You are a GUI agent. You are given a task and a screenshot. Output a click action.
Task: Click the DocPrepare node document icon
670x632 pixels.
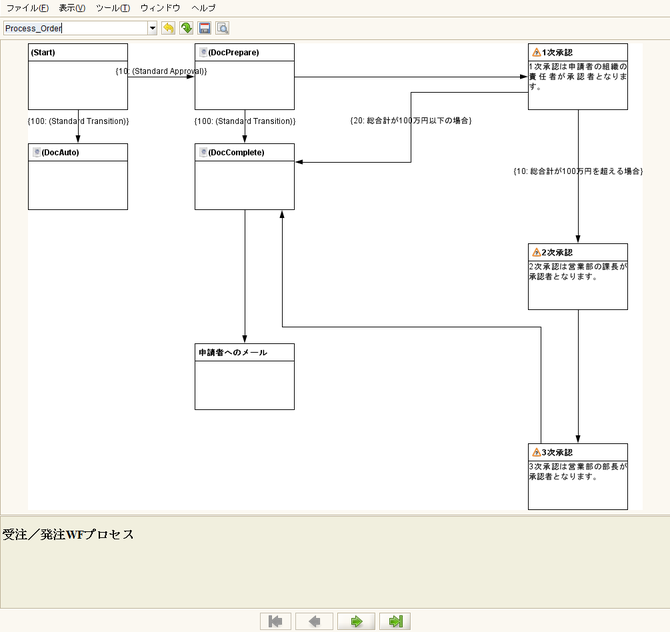point(203,52)
